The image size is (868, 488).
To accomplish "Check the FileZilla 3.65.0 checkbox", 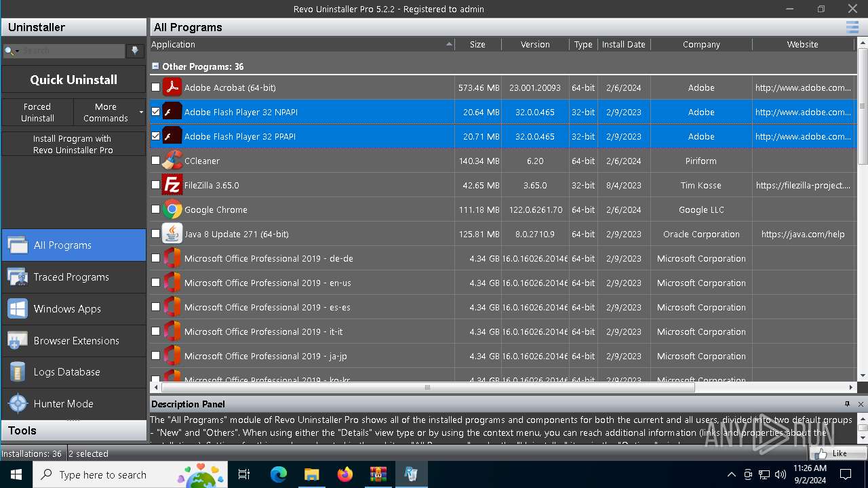I will point(156,185).
